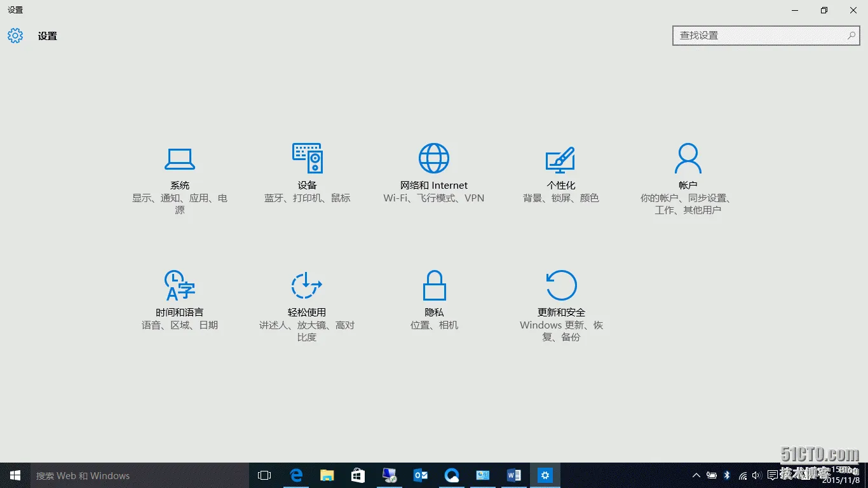
Task: Open the 个性化 (Personalization) icon
Action: pyautogui.click(x=560, y=159)
